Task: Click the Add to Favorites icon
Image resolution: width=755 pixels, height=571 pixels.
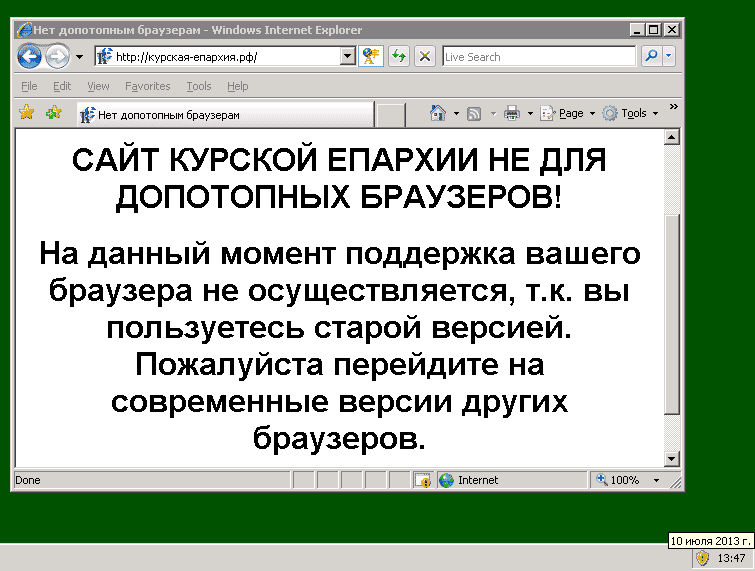Action: coord(53,113)
